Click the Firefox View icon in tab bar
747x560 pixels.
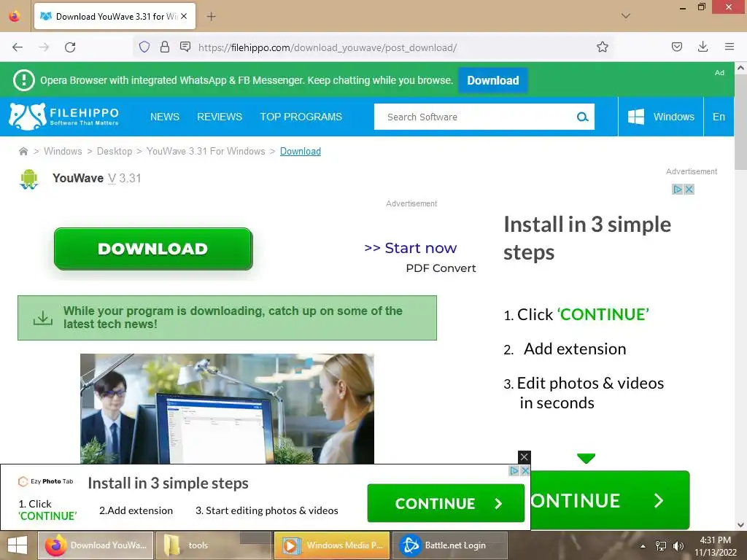[15, 16]
